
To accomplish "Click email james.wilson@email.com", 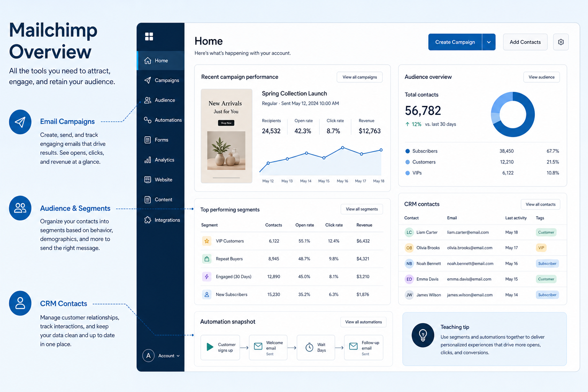I will (x=470, y=295).
